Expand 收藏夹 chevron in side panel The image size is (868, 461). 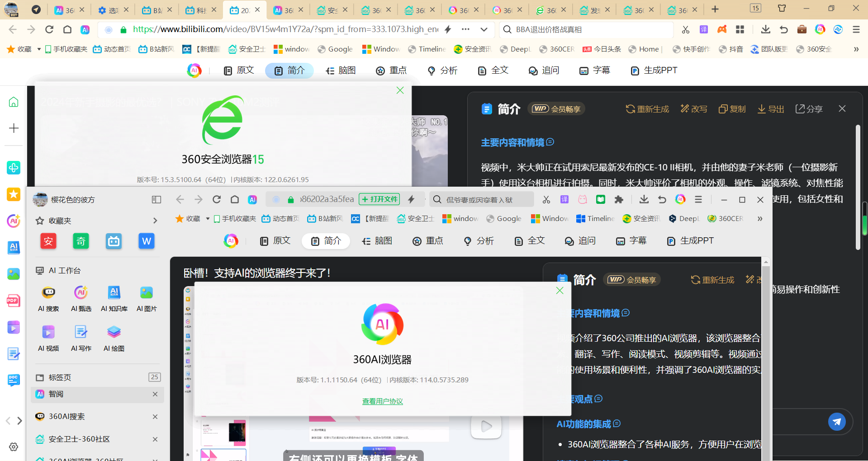point(155,221)
